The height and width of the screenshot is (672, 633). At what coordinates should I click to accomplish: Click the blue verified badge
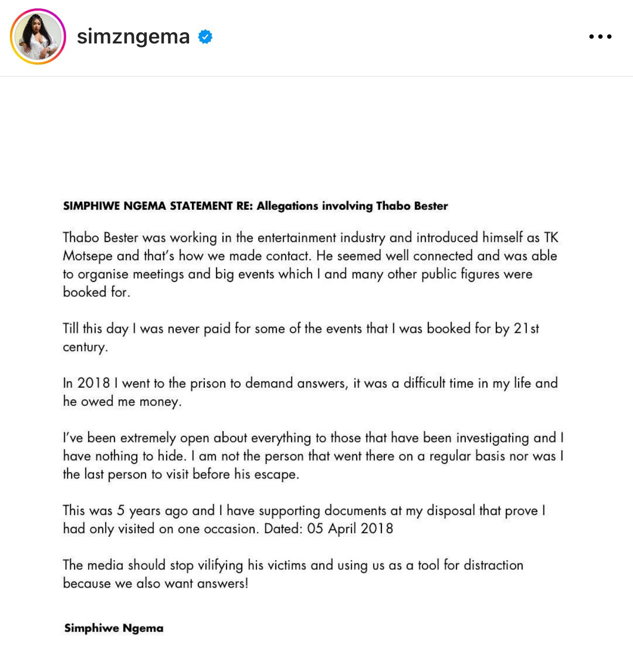[x=205, y=37]
